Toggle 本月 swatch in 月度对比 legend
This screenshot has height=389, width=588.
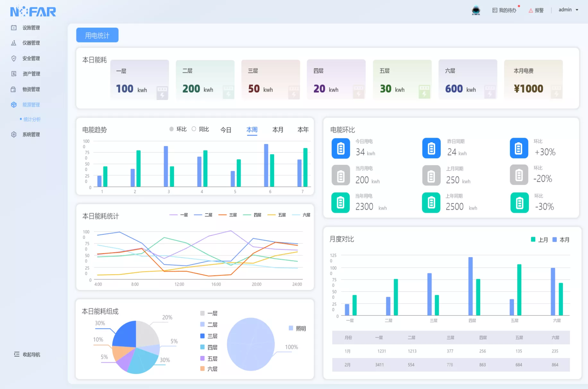[x=554, y=239]
